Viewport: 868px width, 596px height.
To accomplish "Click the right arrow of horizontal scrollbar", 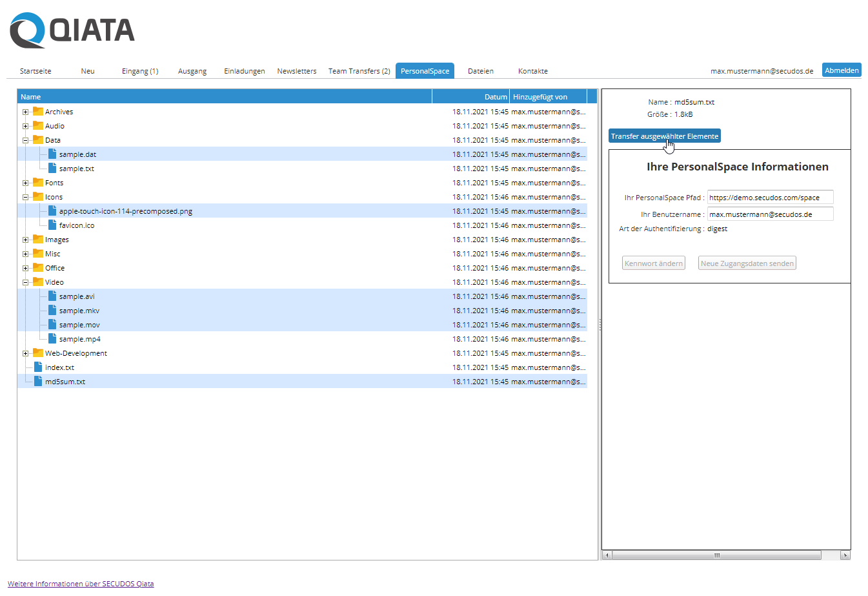I will pos(845,555).
